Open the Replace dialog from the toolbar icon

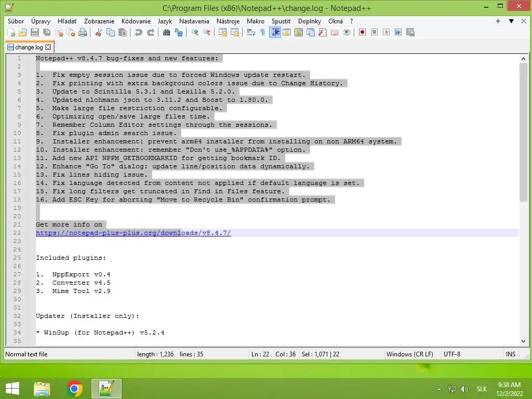click(x=179, y=32)
